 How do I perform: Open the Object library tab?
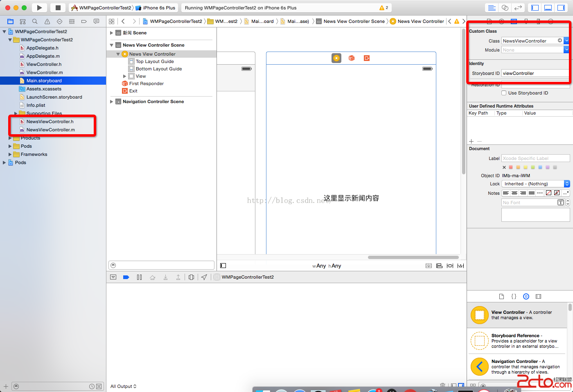coord(526,296)
